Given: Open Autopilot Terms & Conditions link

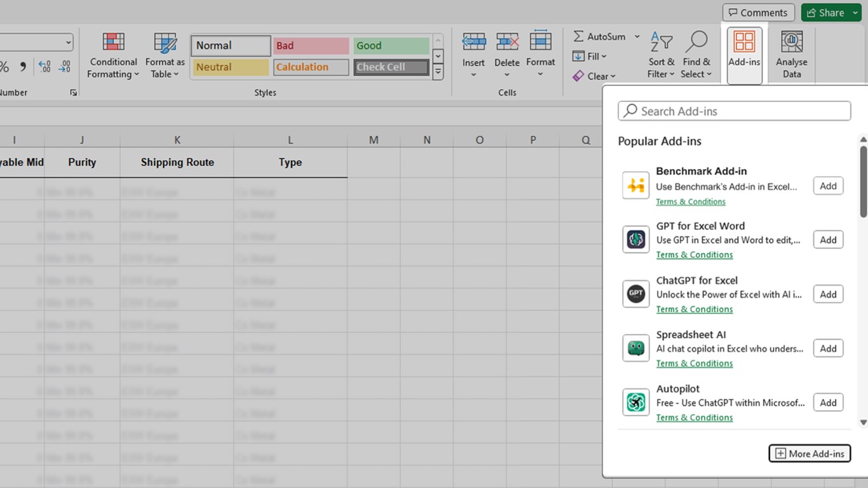Looking at the screenshot, I should (x=695, y=417).
